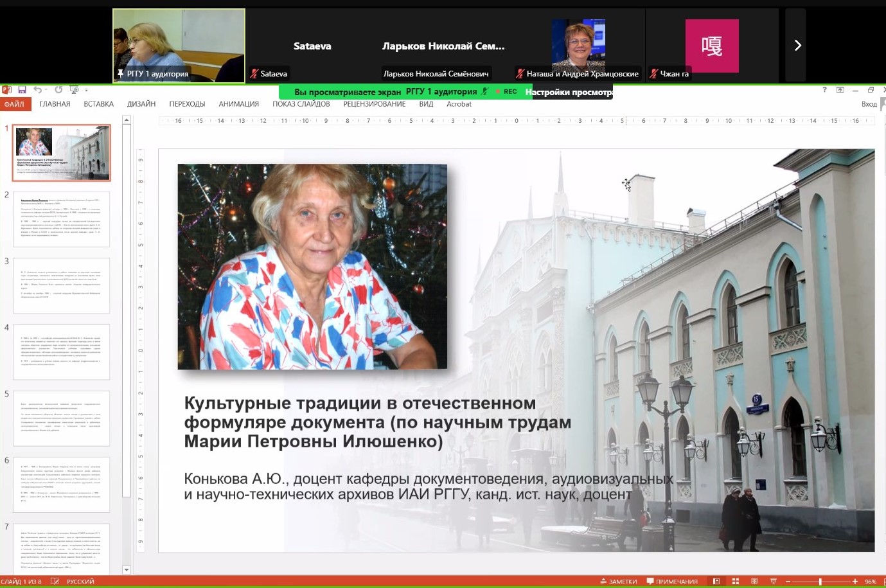Switch to Slide Sorter view icon
Image resolution: width=886 pixels, height=588 pixels.
click(x=736, y=581)
